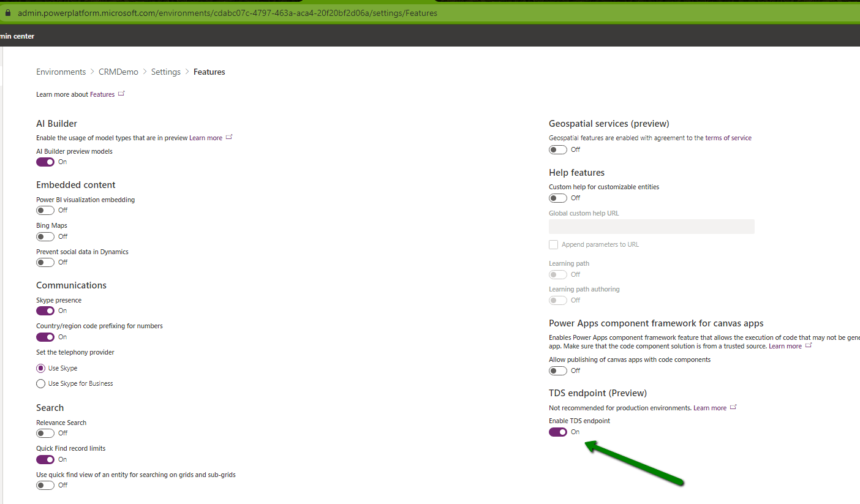Viewport: 860px width, 504px height.
Task: Open the Features documentation link
Action: click(102, 95)
